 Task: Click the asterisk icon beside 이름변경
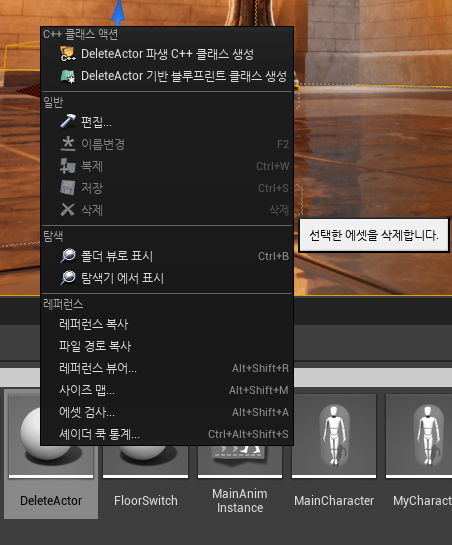pyautogui.click(x=67, y=144)
